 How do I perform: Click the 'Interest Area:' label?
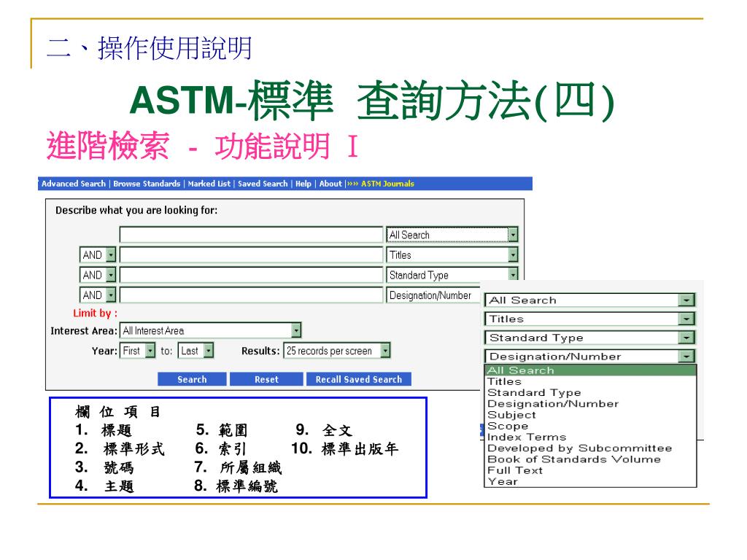click(84, 330)
